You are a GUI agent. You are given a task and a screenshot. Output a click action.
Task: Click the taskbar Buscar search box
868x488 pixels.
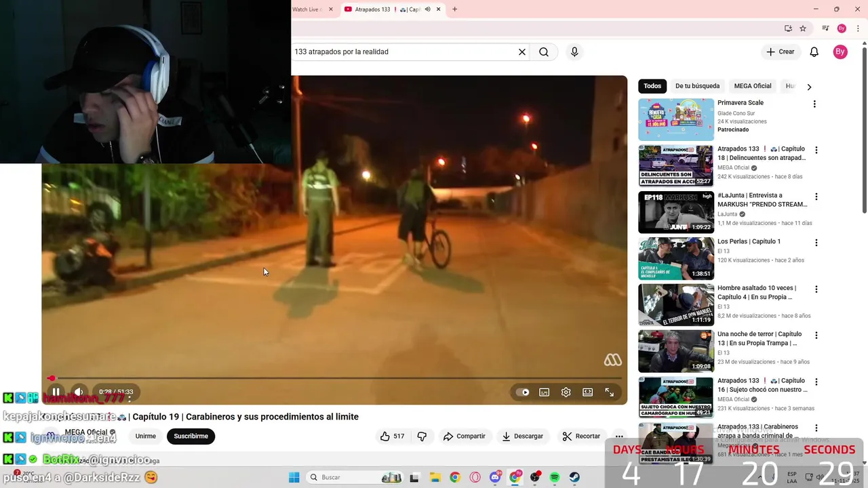pos(355,477)
